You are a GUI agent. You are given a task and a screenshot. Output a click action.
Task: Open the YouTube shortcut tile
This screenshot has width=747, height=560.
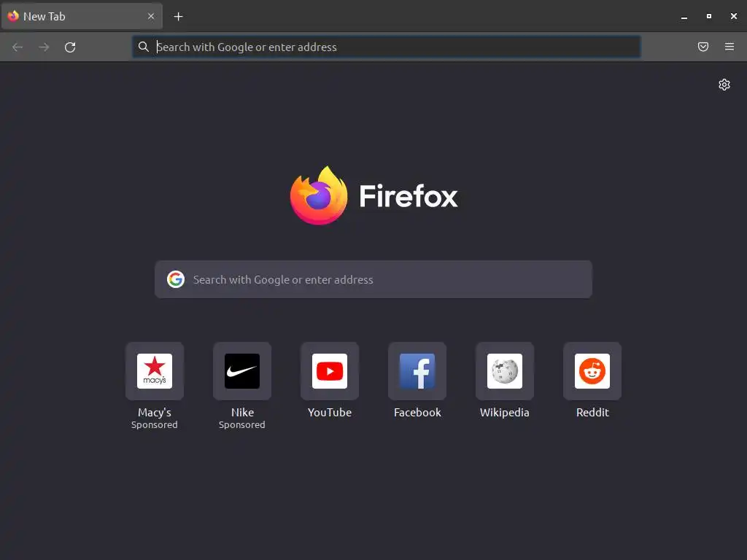330,371
